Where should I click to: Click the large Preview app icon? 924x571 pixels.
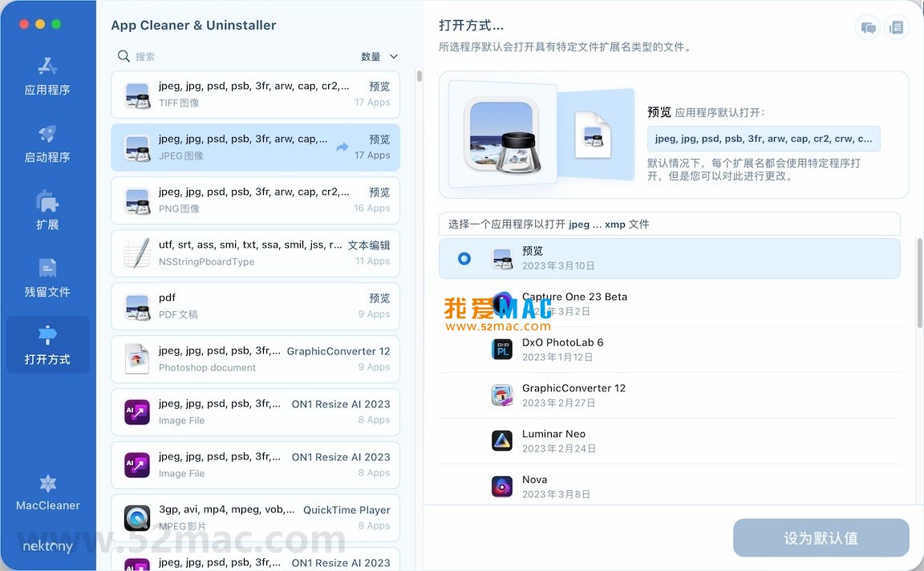[501, 135]
